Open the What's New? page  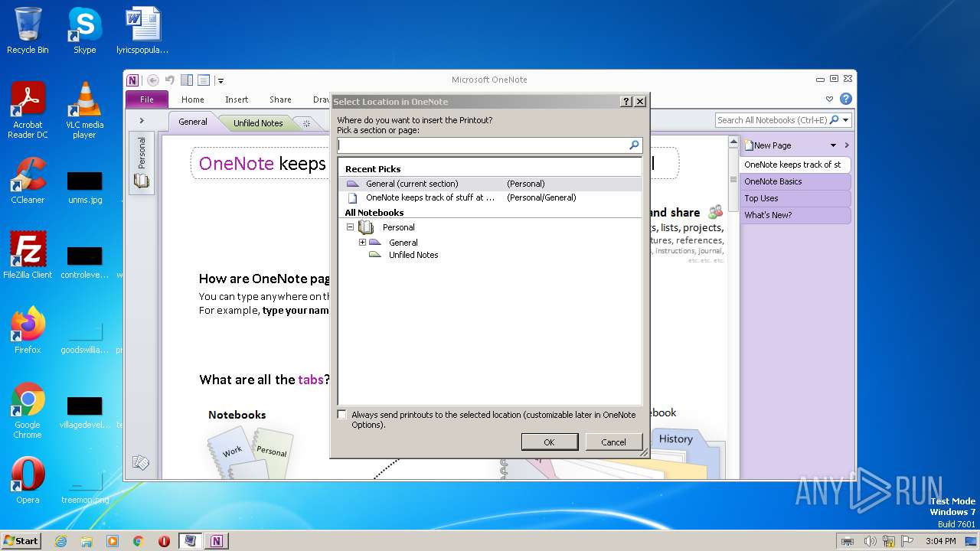[795, 215]
